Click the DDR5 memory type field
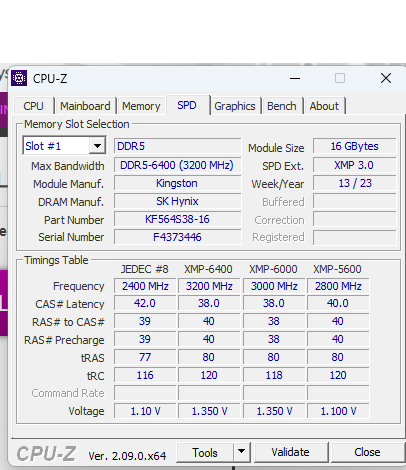The image size is (406, 470). [177, 146]
